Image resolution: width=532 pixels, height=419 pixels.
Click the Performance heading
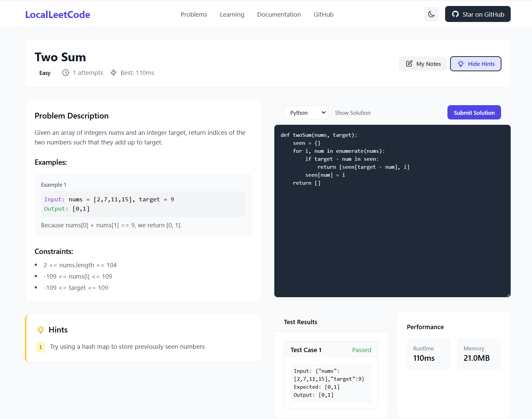click(x=425, y=327)
